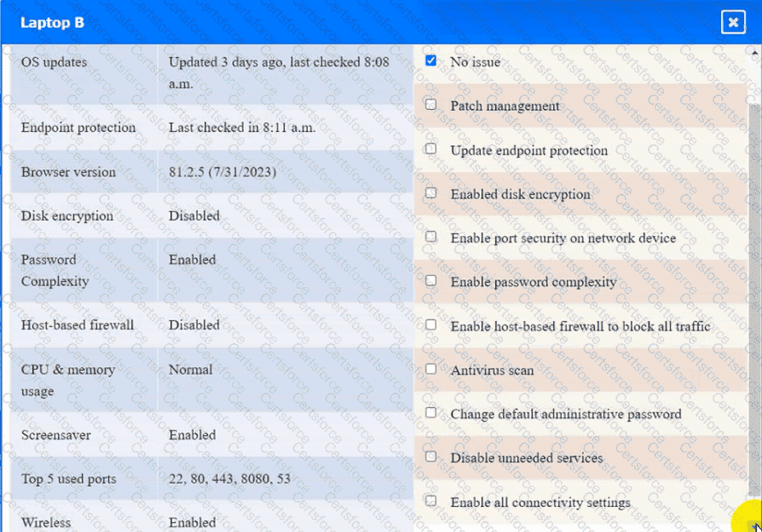Check Change default administrative password
The image size is (762, 532).
click(431, 413)
